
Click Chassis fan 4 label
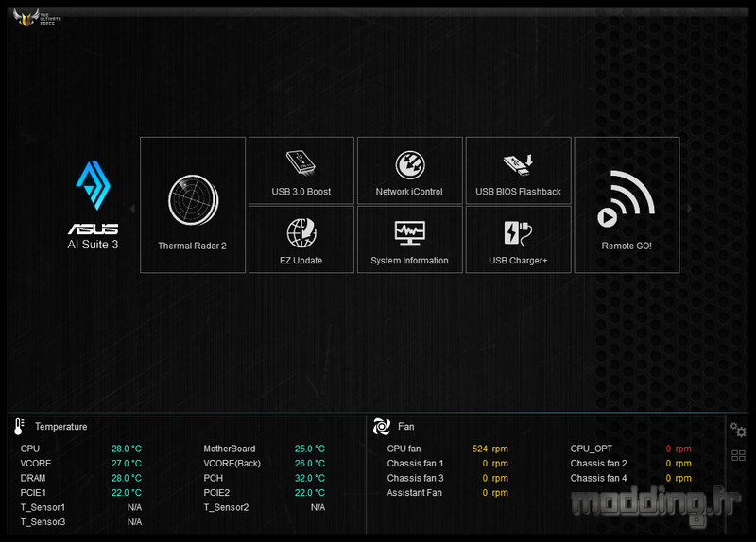[x=599, y=478]
